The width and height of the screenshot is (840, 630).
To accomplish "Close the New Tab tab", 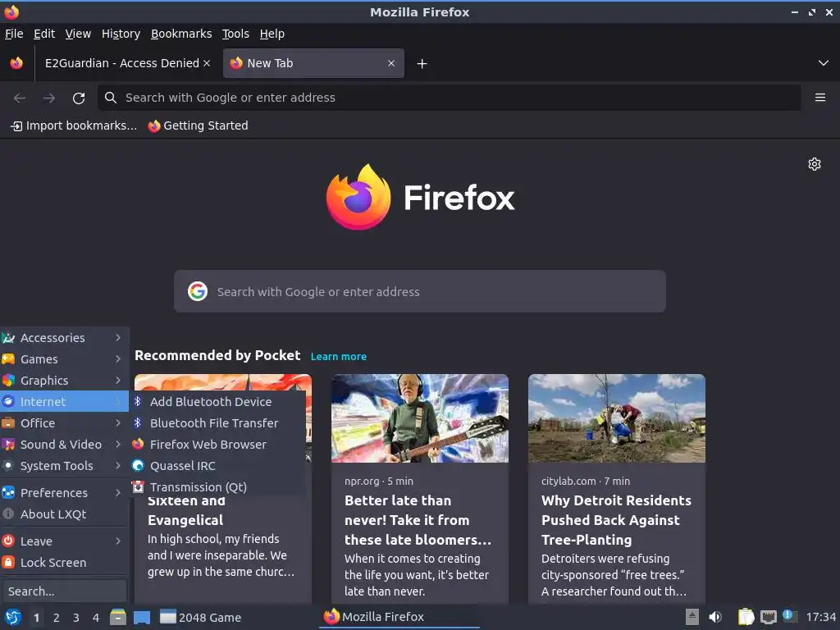I will [391, 63].
